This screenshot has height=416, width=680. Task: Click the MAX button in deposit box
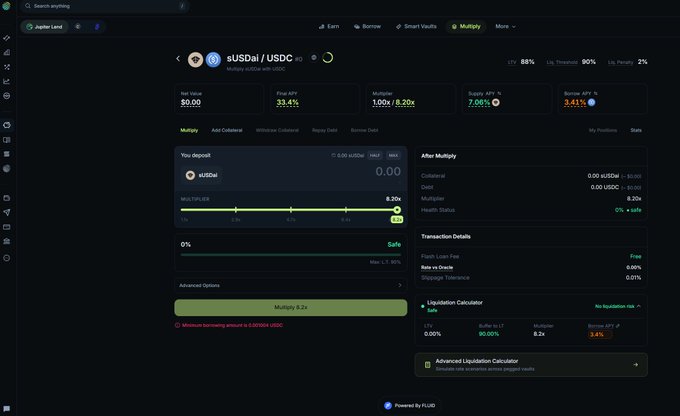[x=393, y=155]
